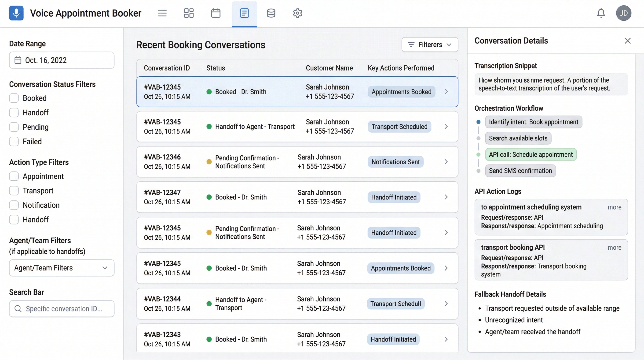Open the dashboard grid icon
The width and height of the screenshot is (644, 360).
click(189, 13)
